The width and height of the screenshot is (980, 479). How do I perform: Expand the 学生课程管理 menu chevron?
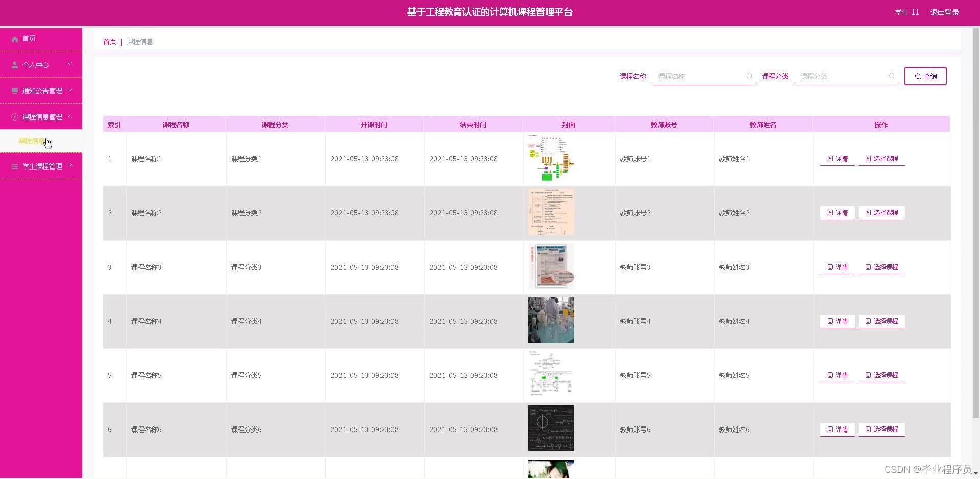(x=70, y=166)
